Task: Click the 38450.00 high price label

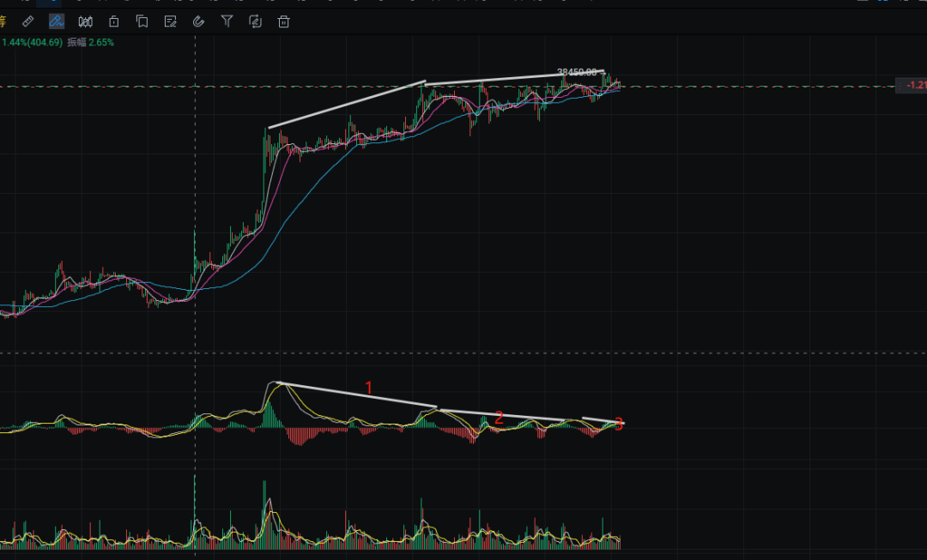Action: click(577, 72)
